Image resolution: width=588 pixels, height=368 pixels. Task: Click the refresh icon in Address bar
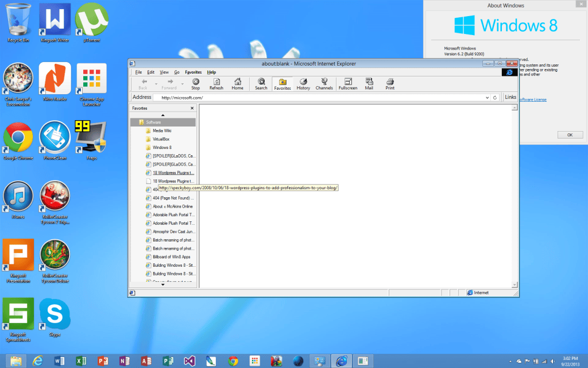point(495,98)
